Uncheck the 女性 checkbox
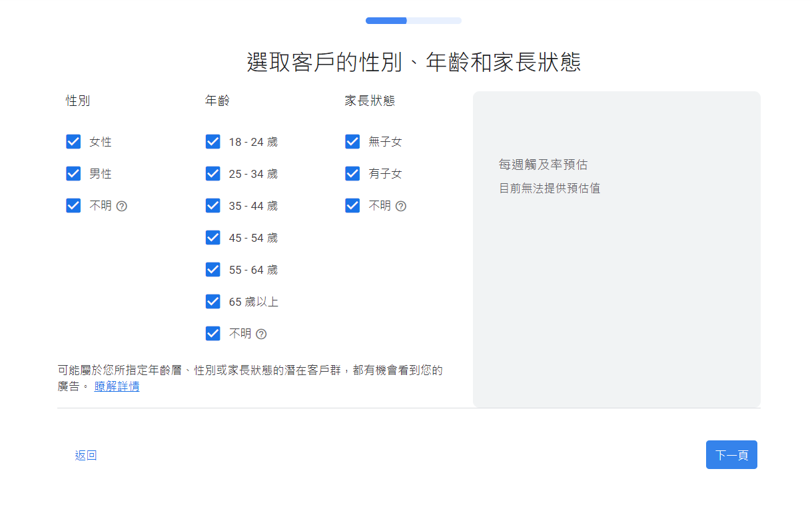812x509 pixels. click(73, 142)
